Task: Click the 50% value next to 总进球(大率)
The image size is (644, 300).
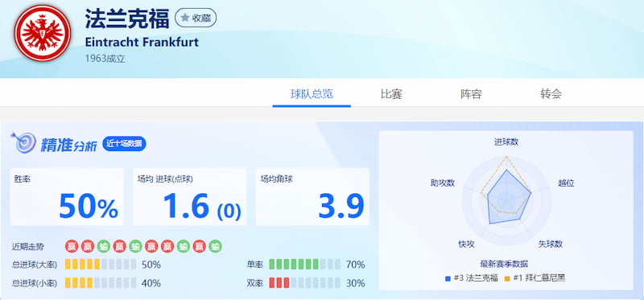Action: pyautogui.click(x=151, y=265)
